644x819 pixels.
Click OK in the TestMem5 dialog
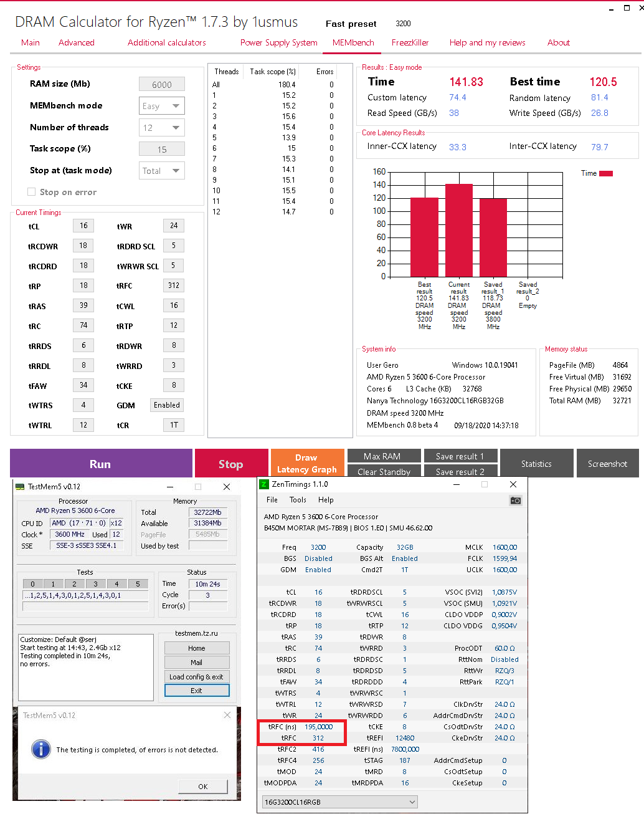click(x=202, y=786)
